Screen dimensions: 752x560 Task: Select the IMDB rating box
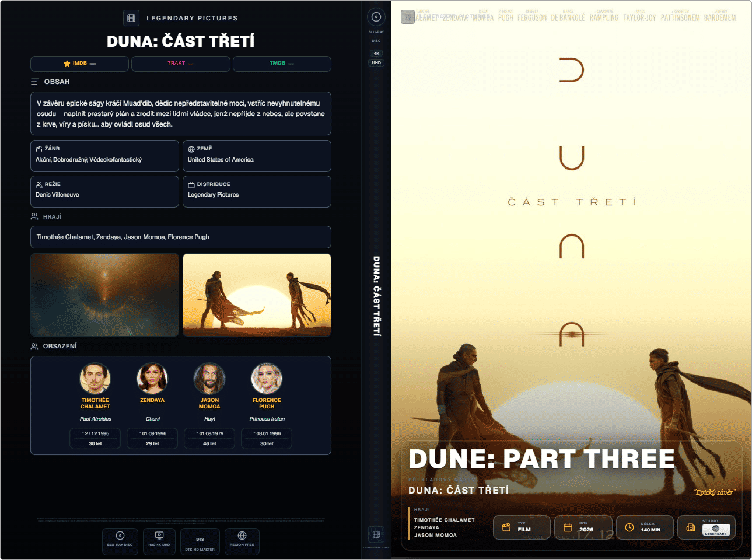pos(79,64)
